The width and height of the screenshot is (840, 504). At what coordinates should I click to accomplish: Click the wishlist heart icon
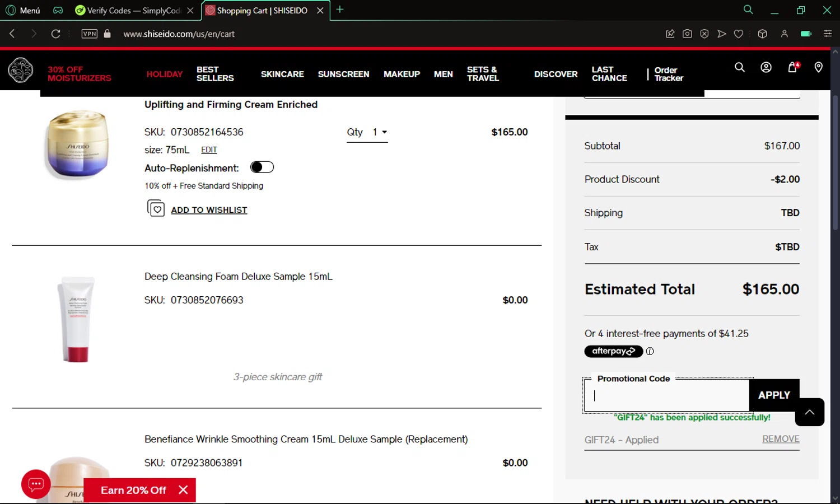pos(156,208)
